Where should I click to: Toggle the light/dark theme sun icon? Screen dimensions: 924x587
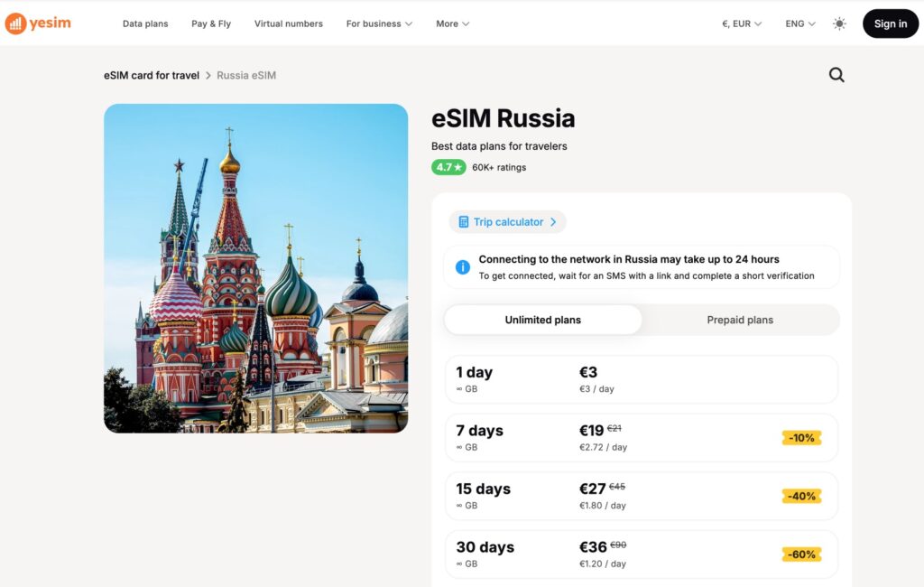(839, 23)
